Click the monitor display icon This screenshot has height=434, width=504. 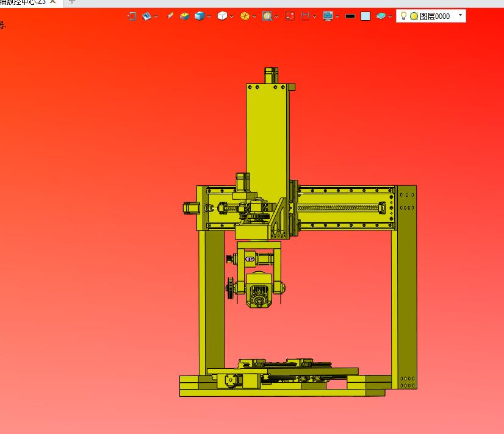click(x=328, y=16)
